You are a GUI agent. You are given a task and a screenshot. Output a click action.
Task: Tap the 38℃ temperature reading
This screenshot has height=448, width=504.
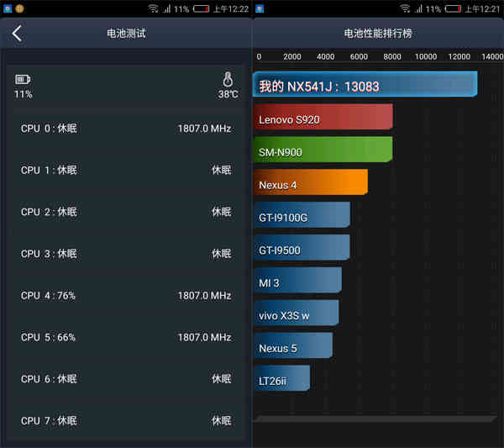pos(228,94)
